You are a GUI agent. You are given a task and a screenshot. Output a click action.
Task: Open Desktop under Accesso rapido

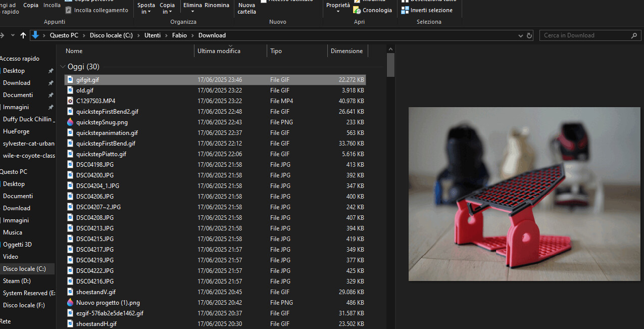point(14,71)
